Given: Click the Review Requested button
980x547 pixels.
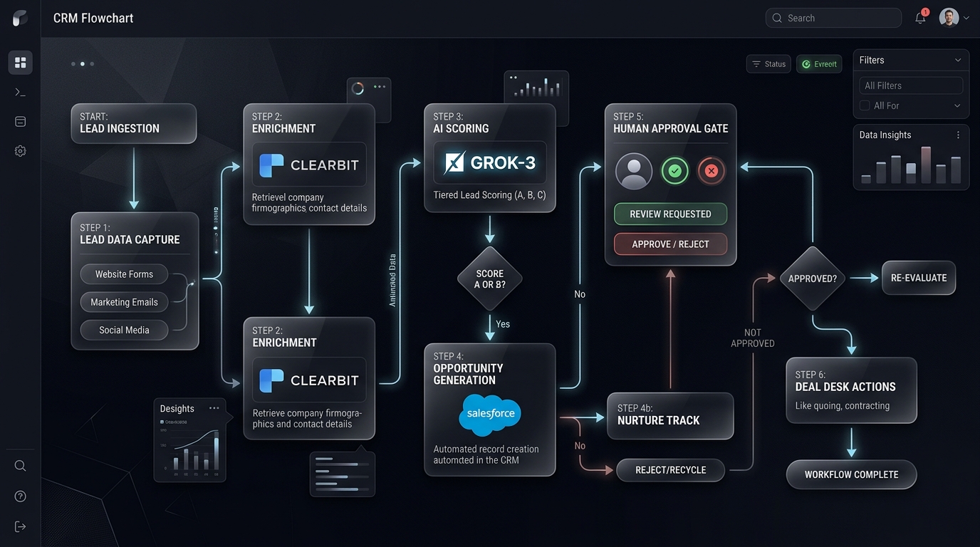Looking at the screenshot, I should (671, 214).
